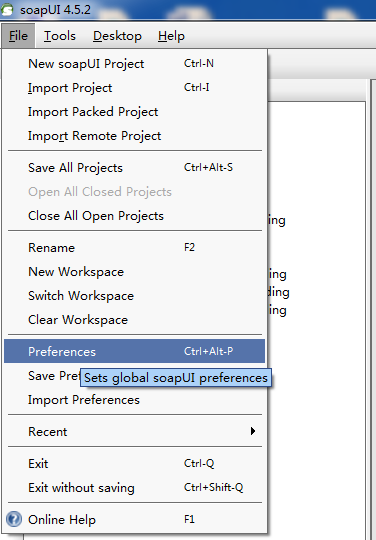Click the soapUI logo in the title bar
This screenshot has width=376, height=540.
click(7, 10)
